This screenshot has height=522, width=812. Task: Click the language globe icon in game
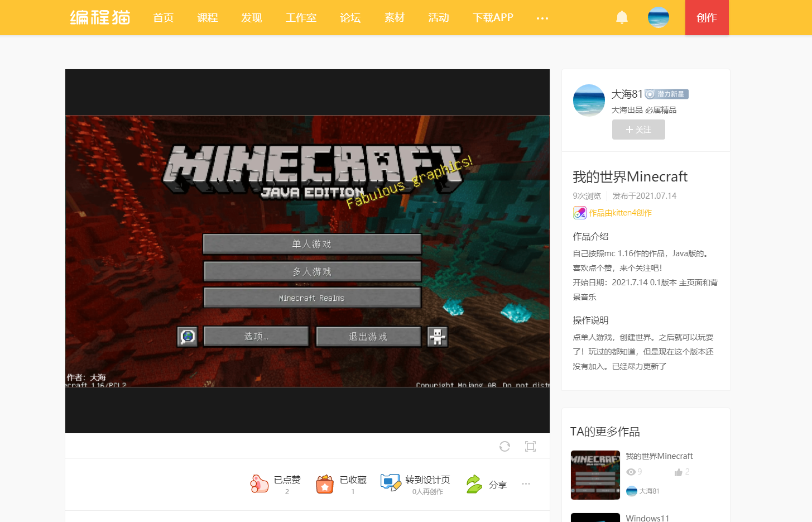tap(188, 337)
